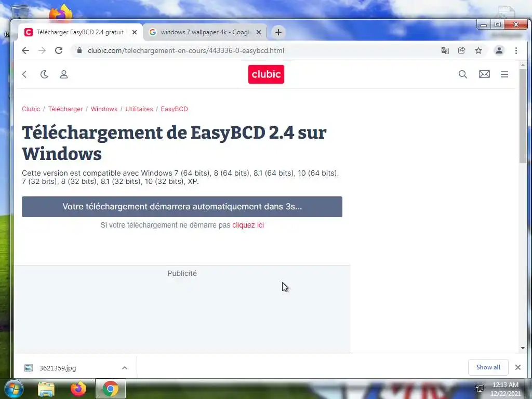Click the 'cliquez ici' download link
Screen dimensions: 532x399
pos(248,225)
